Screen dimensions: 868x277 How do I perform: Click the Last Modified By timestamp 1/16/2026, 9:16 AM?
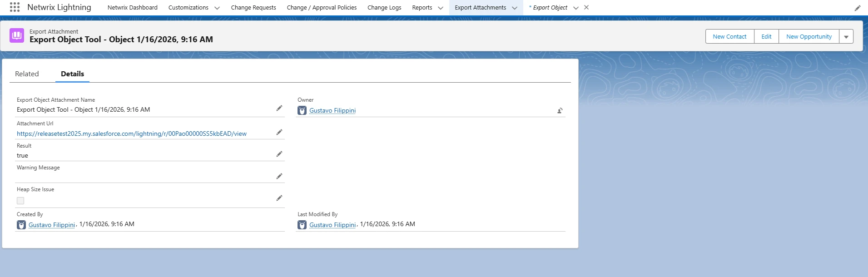point(387,224)
